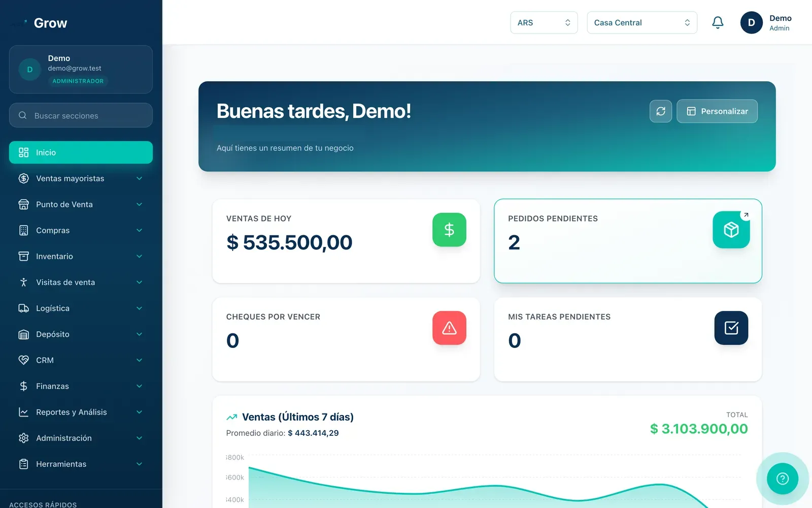Click the Ventas mayoristas coin icon

(x=23, y=178)
